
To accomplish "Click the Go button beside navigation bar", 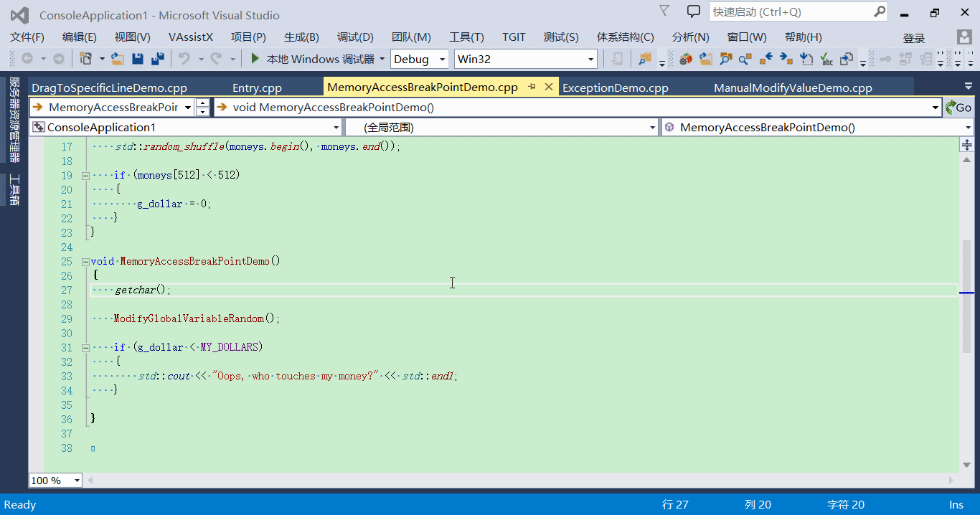I will (x=958, y=108).
